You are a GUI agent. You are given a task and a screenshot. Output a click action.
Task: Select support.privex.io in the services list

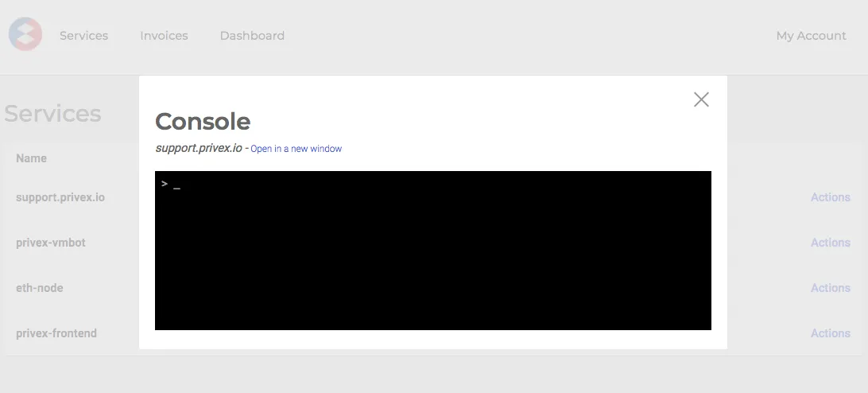60,197
